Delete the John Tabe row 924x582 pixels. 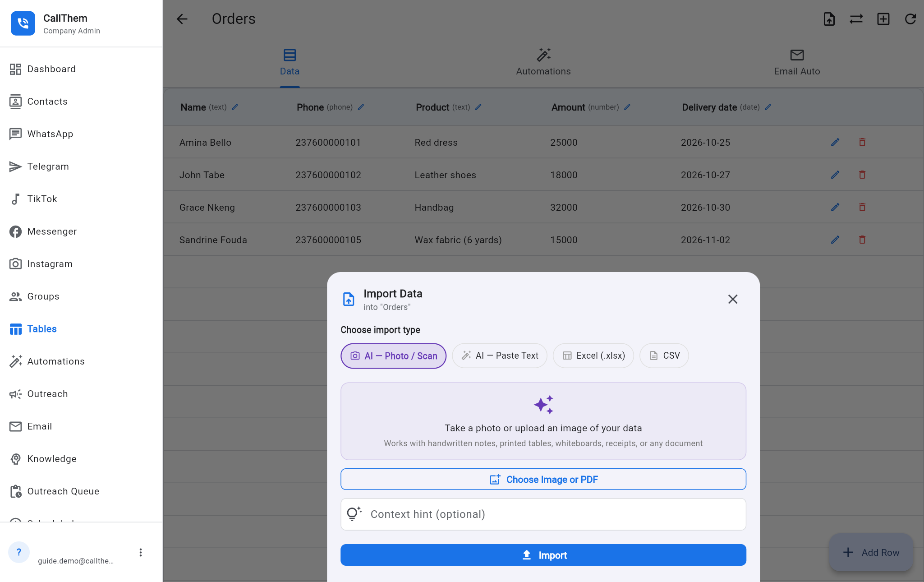(862, 175)
